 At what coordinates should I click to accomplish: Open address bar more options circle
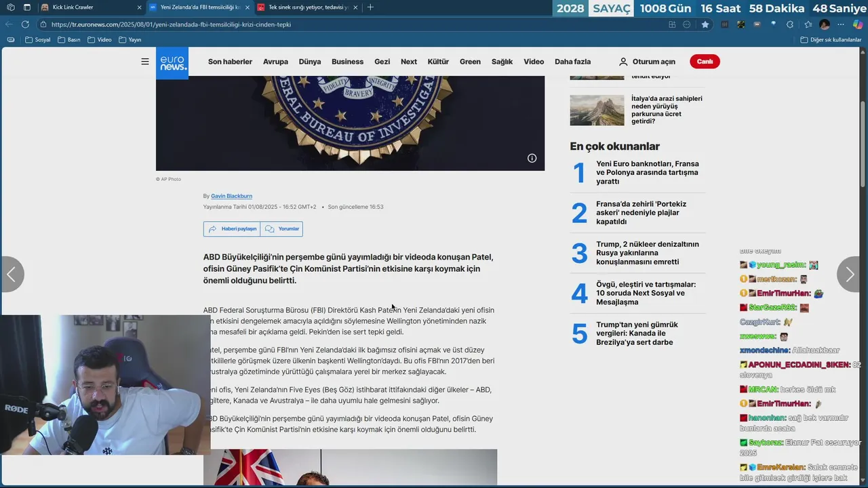[686, 24]
